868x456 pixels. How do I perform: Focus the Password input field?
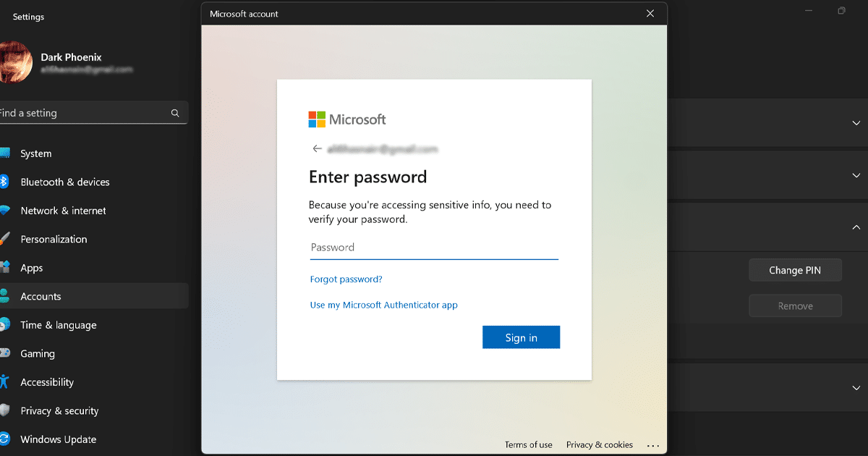pyautogui.click(x=434, y=248)
